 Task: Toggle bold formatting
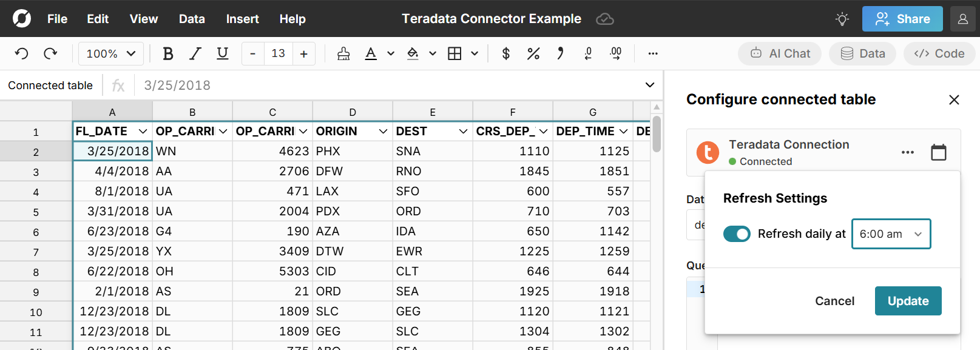[168, 53]
